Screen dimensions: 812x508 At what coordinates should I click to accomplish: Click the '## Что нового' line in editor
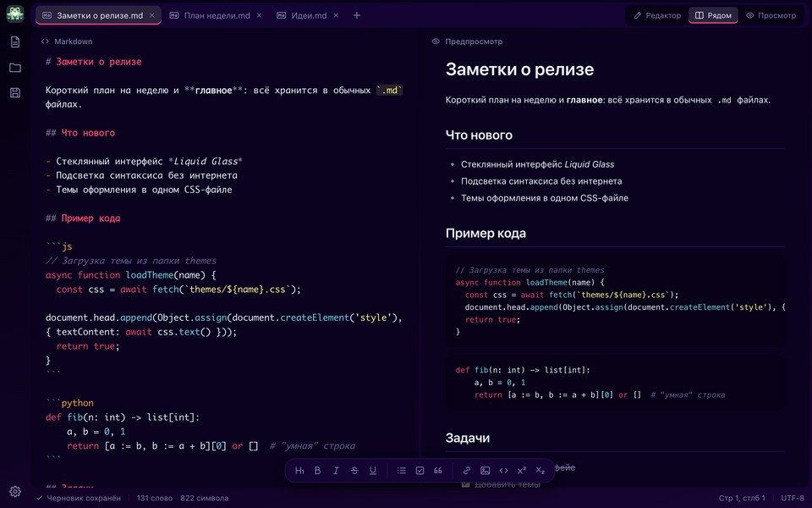coord(80,133)
